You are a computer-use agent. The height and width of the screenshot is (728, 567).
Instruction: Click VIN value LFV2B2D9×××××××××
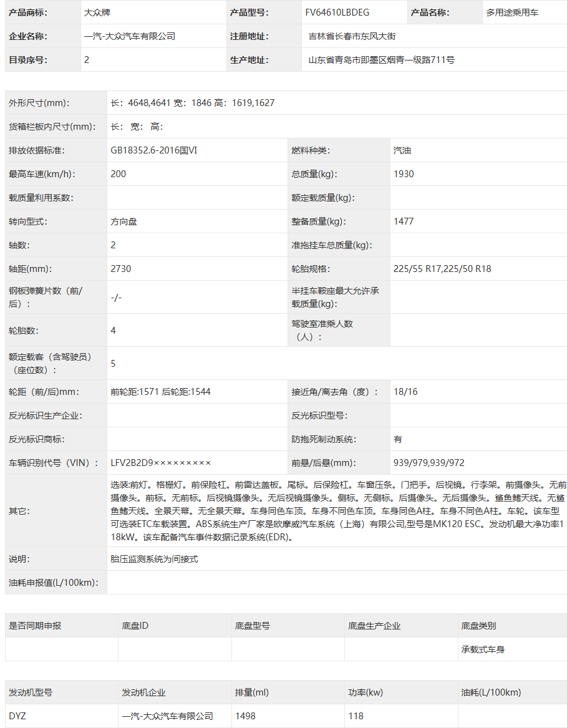pos(161,463)
